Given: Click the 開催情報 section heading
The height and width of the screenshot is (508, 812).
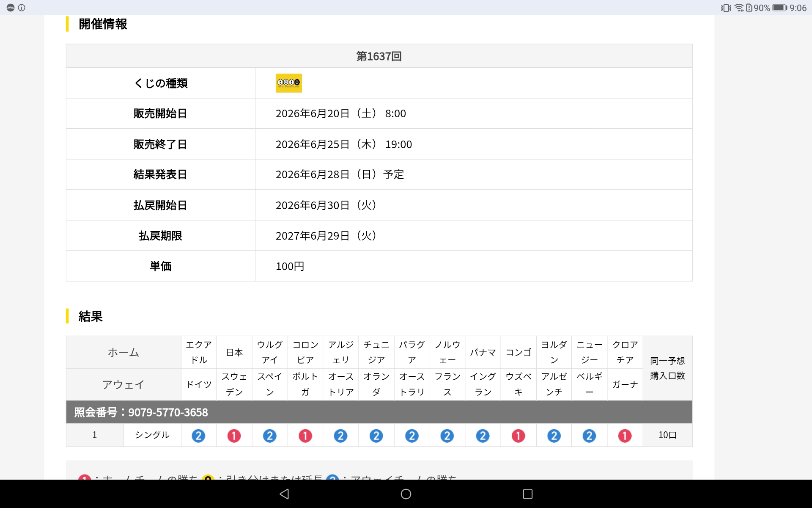Looking at the screenshot, I should pos(103,24).
